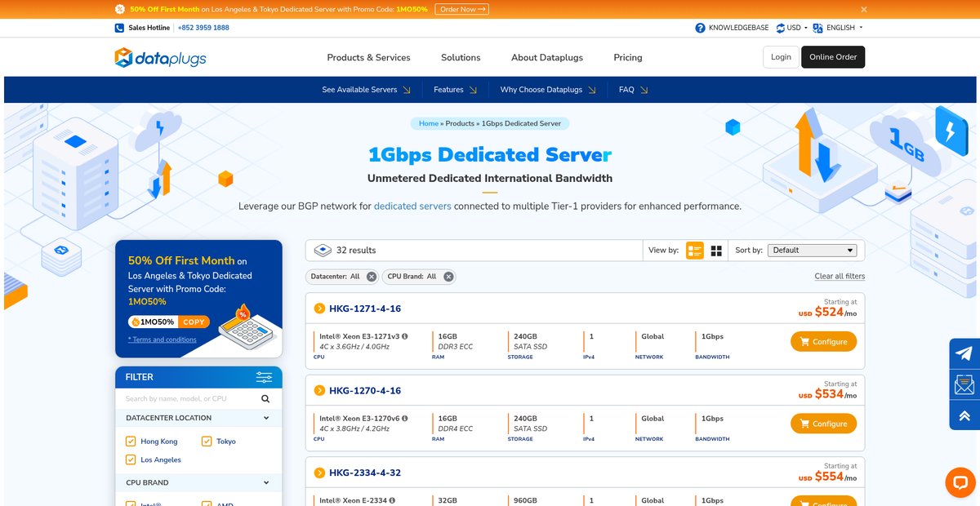This screenshot has height=506, width=980.
Task: Jump to the FAQ section
Action: pos(634,90)
